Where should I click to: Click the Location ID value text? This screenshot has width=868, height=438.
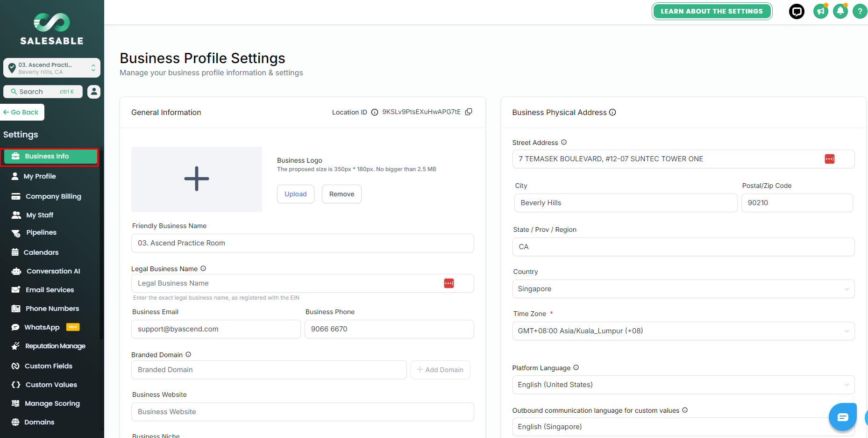point(421,112)
